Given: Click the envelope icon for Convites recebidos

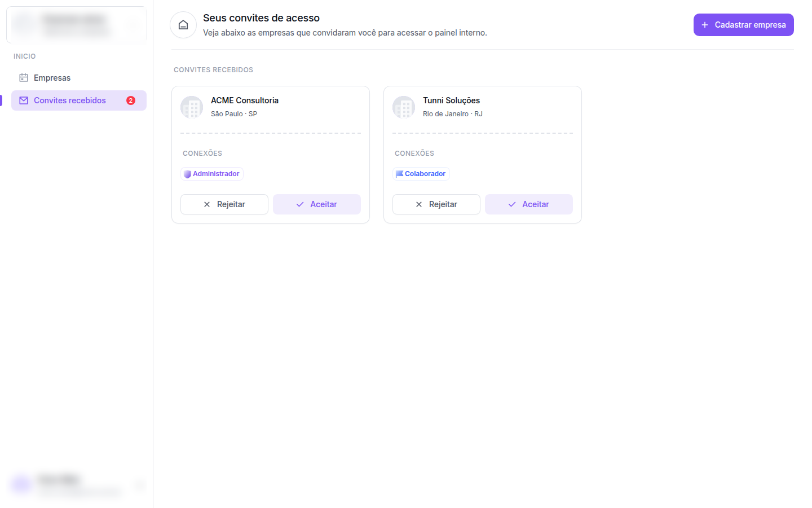Looking at the screenshot, I should [x=24, y=100].
